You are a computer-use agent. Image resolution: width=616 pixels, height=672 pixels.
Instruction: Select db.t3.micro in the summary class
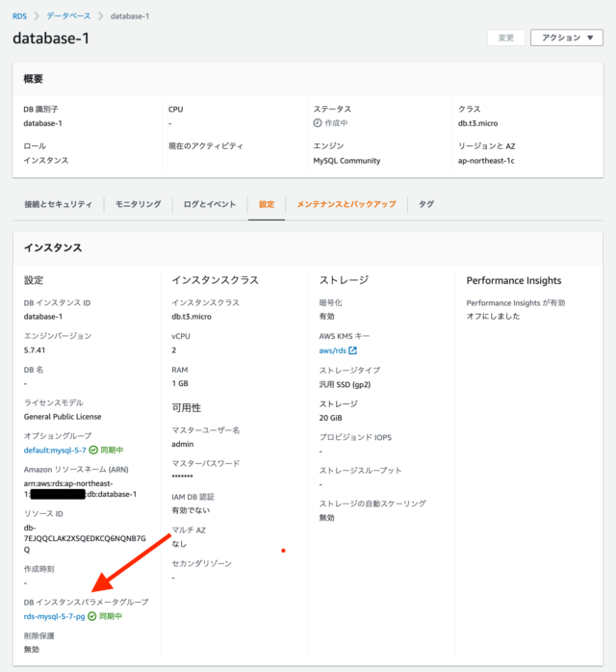pos(477,123)
